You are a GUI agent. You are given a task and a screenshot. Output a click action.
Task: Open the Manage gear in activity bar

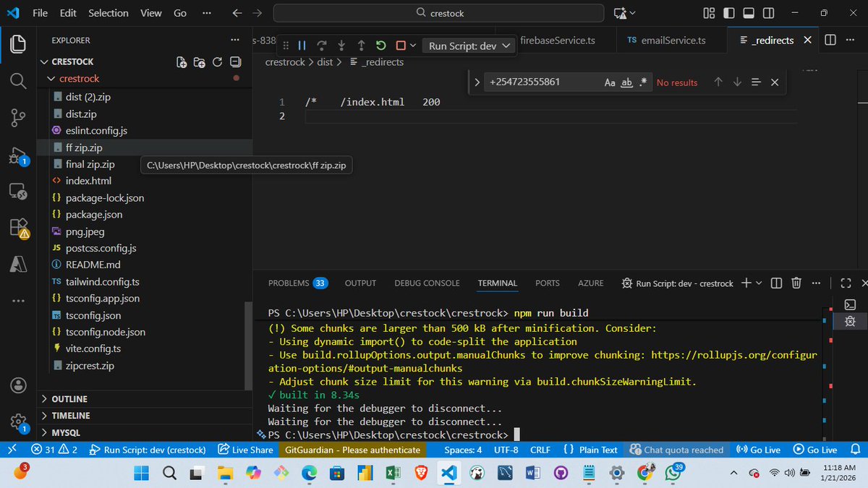point(18,421)
